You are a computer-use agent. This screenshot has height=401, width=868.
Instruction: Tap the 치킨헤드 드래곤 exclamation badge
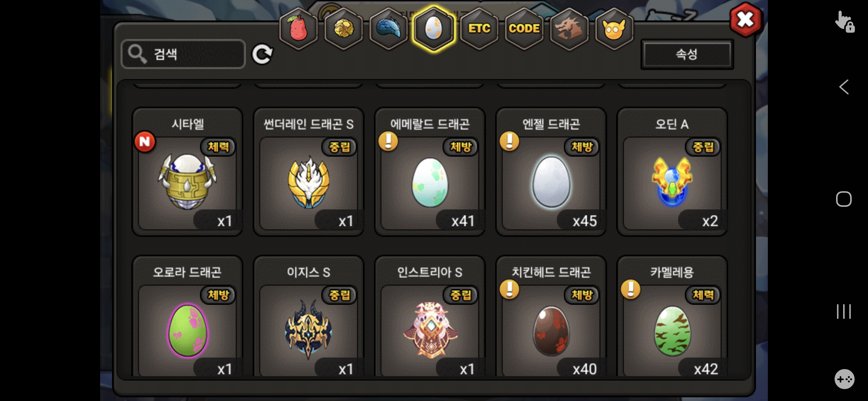[x=509, y=289]
